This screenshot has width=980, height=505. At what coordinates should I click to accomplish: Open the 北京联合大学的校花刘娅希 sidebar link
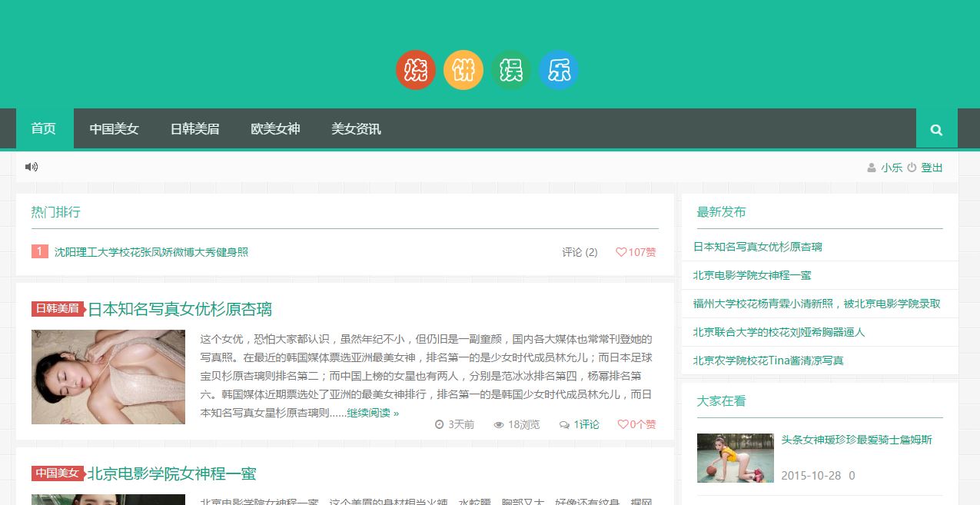coord(779,332)
